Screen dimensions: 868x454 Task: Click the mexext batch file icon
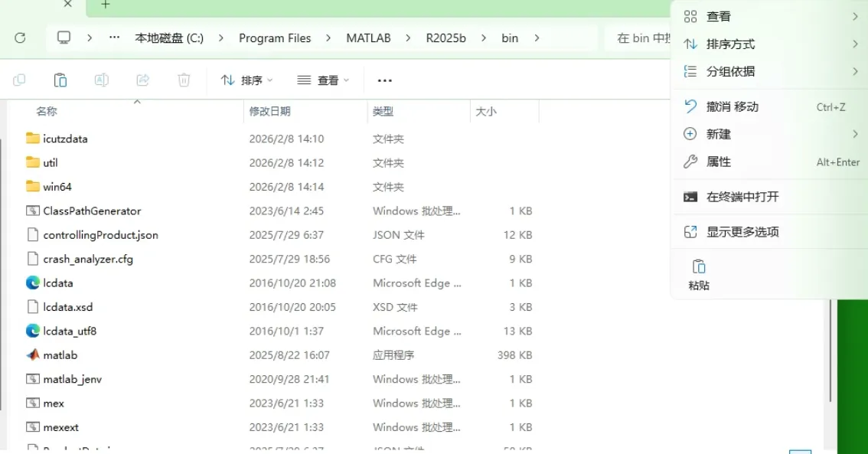tap(33, 427)
